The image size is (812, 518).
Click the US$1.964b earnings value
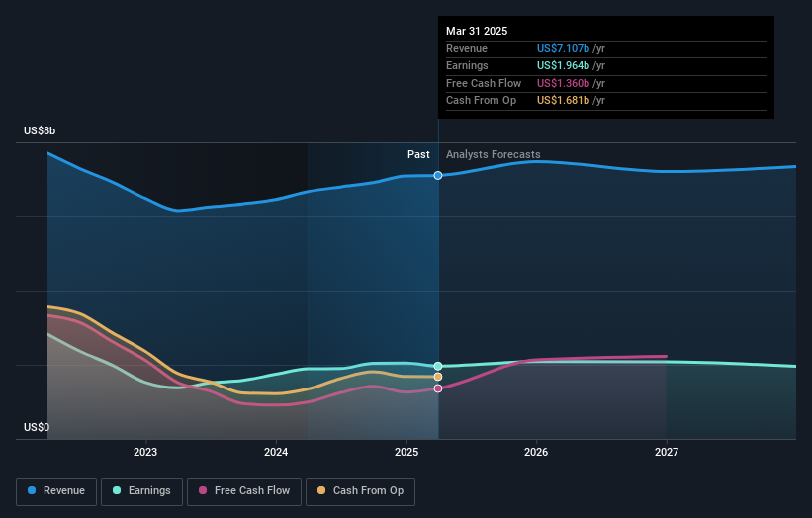coord(563,65)
